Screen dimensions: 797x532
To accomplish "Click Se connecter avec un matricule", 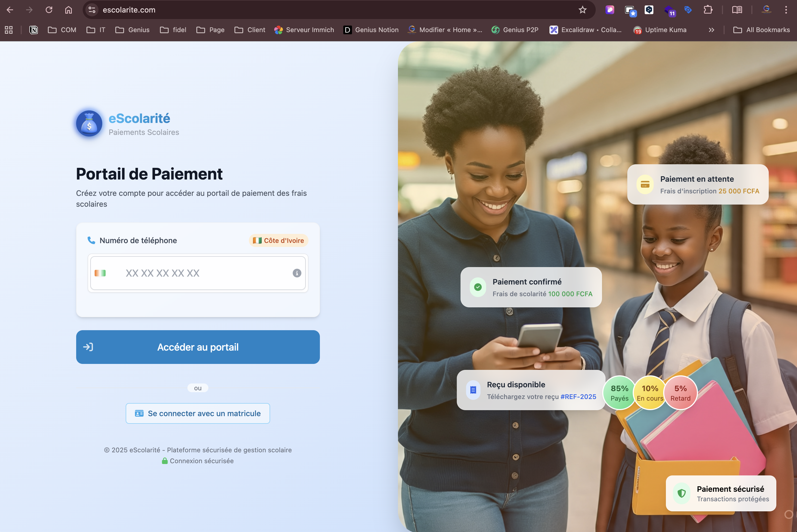I will pyautogui.click(x=198, y=413).
